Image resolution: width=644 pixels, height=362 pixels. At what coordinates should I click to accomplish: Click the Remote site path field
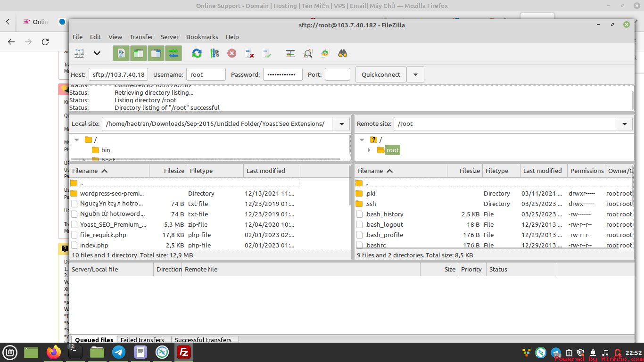[504, 124]
